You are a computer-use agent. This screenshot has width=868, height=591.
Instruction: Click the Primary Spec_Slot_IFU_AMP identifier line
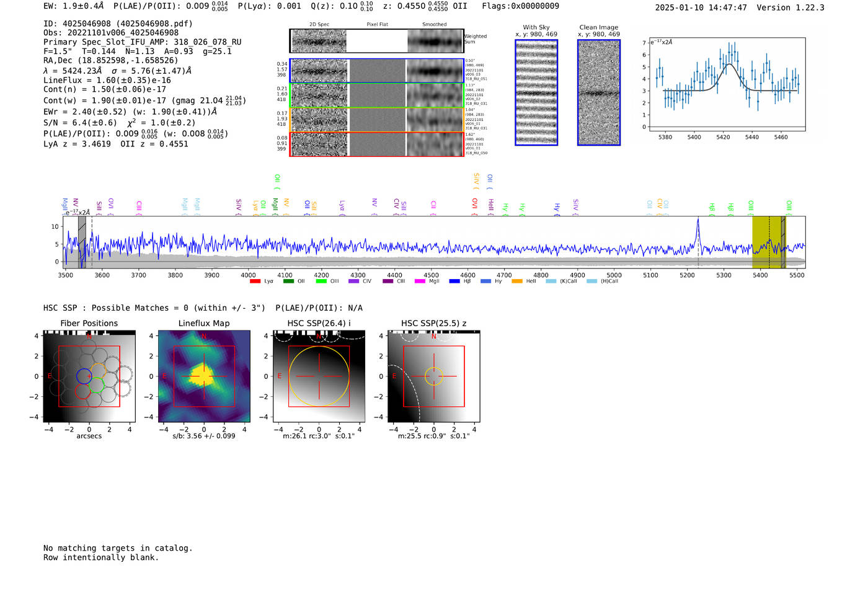click(143, 42)
